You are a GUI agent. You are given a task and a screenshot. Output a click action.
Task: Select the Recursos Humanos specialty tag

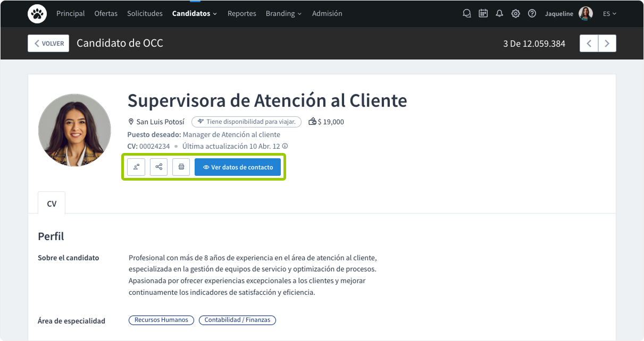[161, 320]
